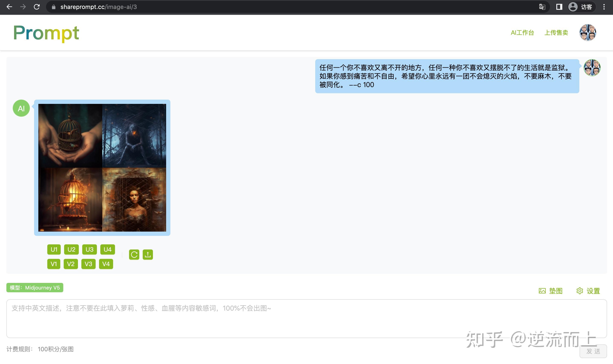Open the 设置 gear settings icon
The width and height of the screenshot is (613, 364).
point(580,291)
